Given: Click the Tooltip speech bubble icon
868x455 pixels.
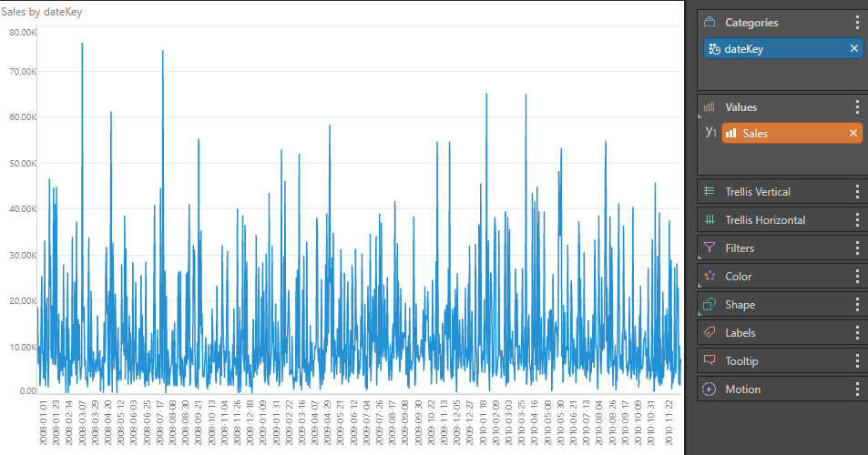Looking at the screenshot, I should pos(710,361).
